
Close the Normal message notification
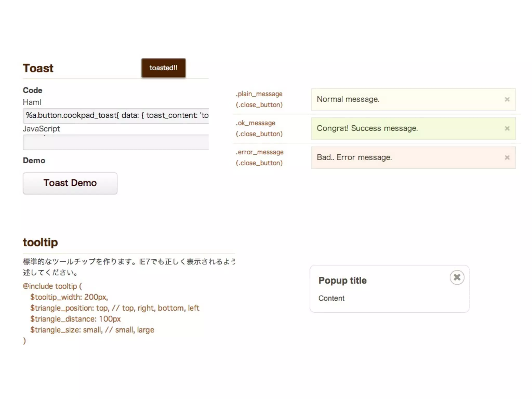pyautogui.click(x=507, y=99)
